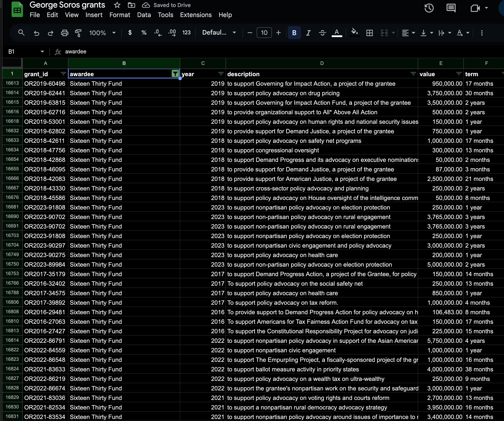Click the undo arrow icon
The width and height of the screenshot is (504, 421).
37,33
